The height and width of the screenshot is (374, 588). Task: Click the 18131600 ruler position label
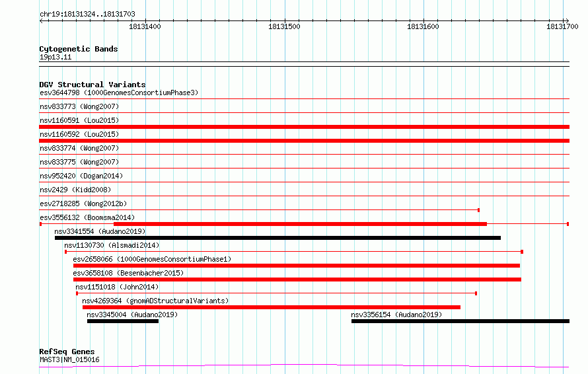tap(423, 26)
